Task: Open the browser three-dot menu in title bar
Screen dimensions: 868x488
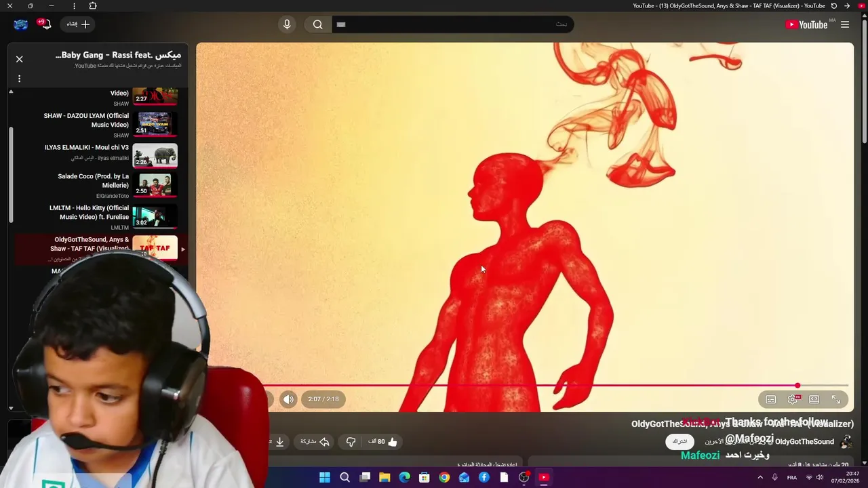Action: click(74, 6)
